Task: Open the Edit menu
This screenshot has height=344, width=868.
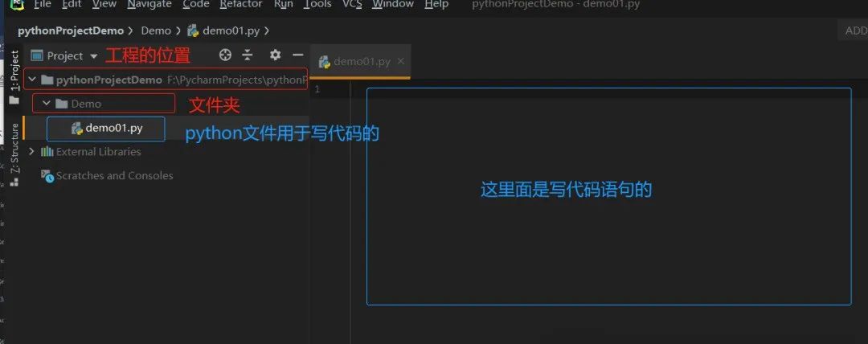Action: pos(72,5)
